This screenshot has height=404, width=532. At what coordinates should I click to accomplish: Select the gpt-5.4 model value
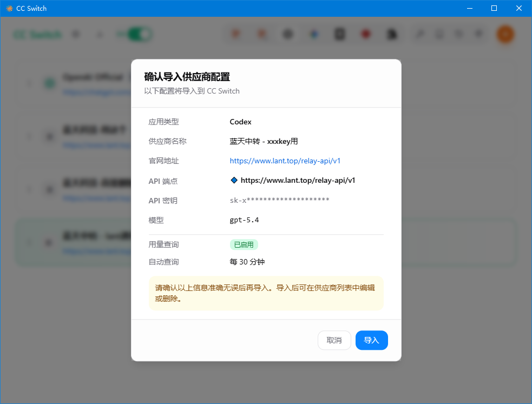(244, 220)
